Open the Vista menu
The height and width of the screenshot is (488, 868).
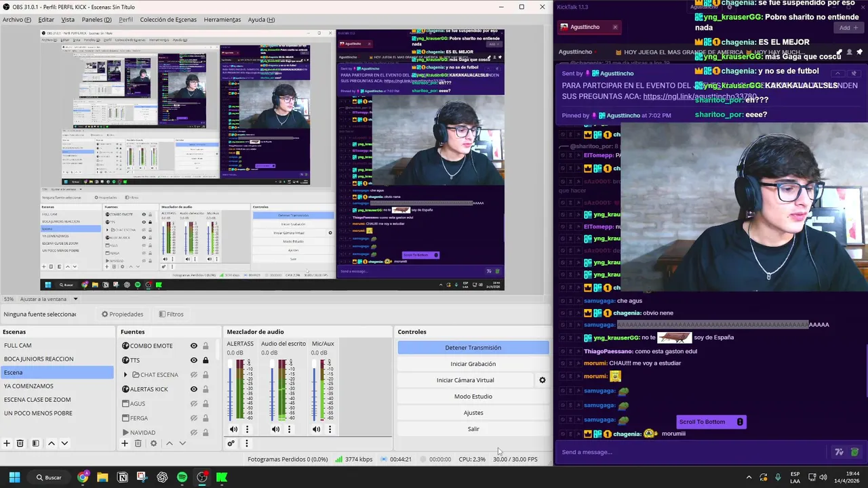tap(68, 20)
